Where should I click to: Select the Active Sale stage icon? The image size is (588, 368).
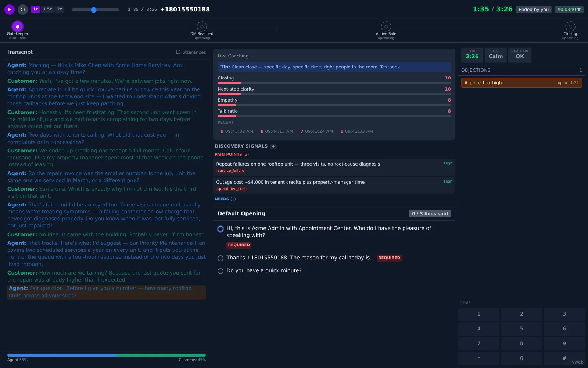(386, 26)
